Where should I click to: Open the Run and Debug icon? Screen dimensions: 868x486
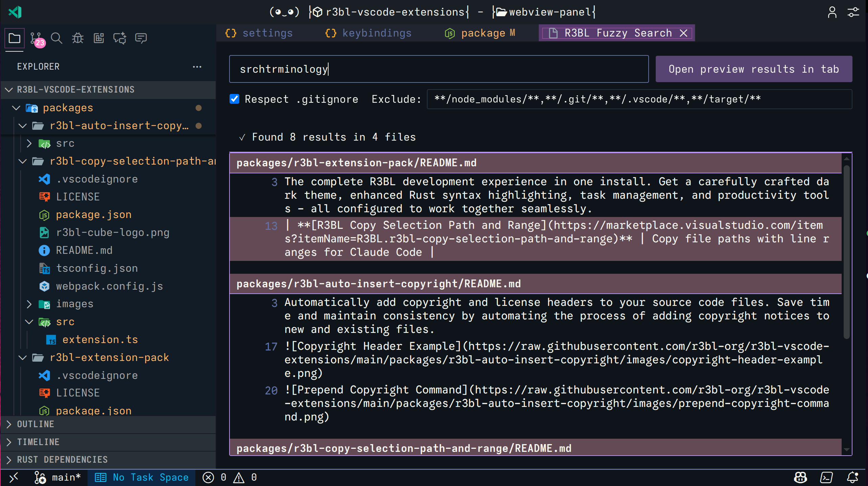78,38
